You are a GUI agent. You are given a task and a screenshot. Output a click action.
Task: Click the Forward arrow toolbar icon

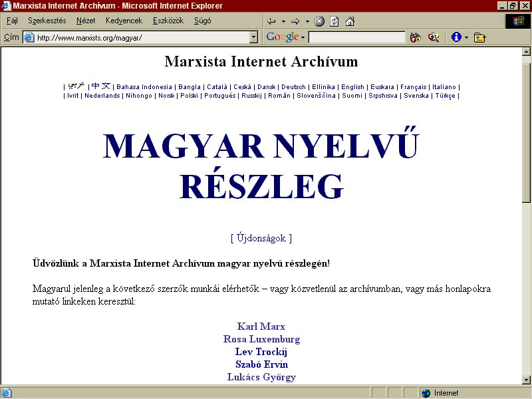coord(295,22)
